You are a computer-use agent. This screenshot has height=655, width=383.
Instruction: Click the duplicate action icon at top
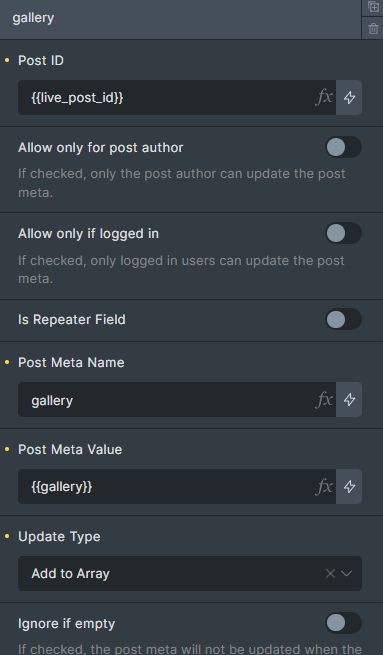click(x=373, y=7)
